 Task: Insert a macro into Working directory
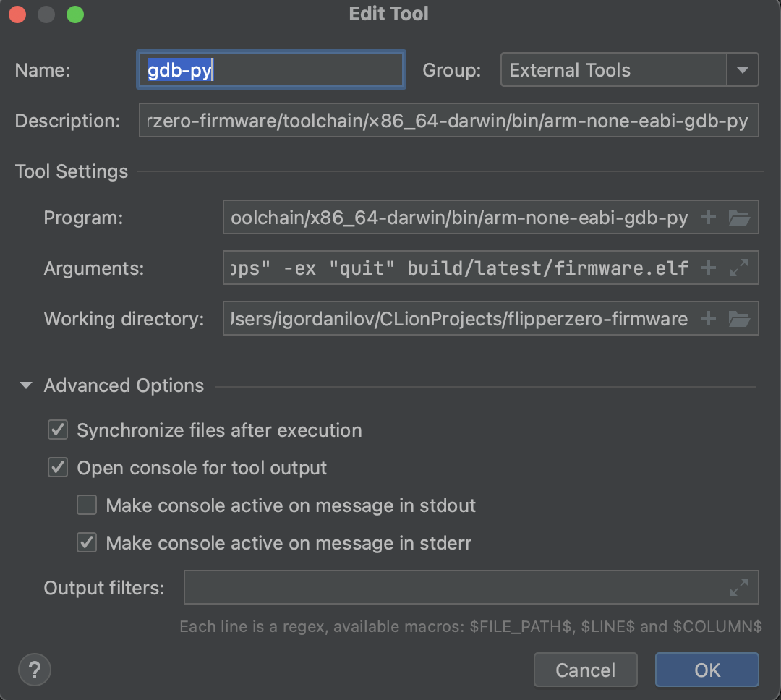pos(709,318)
